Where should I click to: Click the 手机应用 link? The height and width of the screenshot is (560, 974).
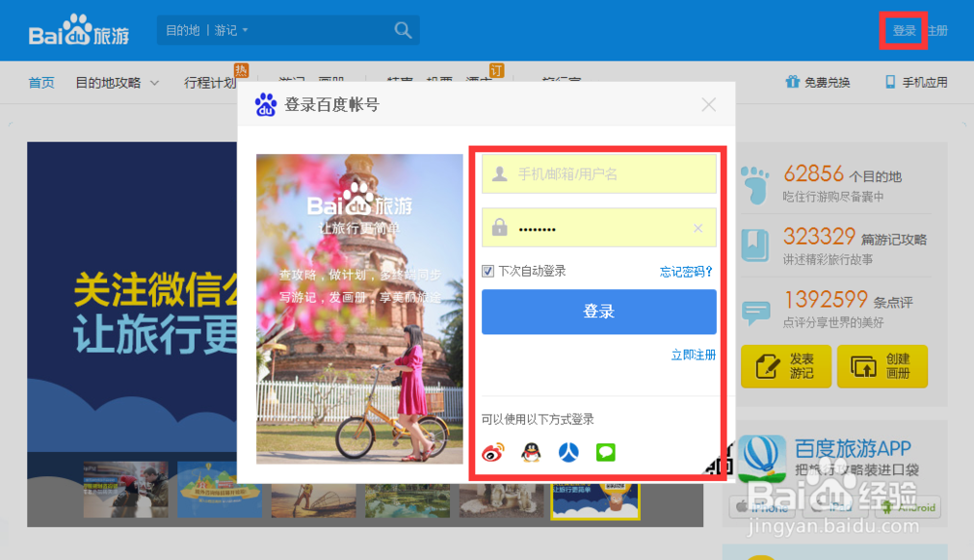[917, 82]
